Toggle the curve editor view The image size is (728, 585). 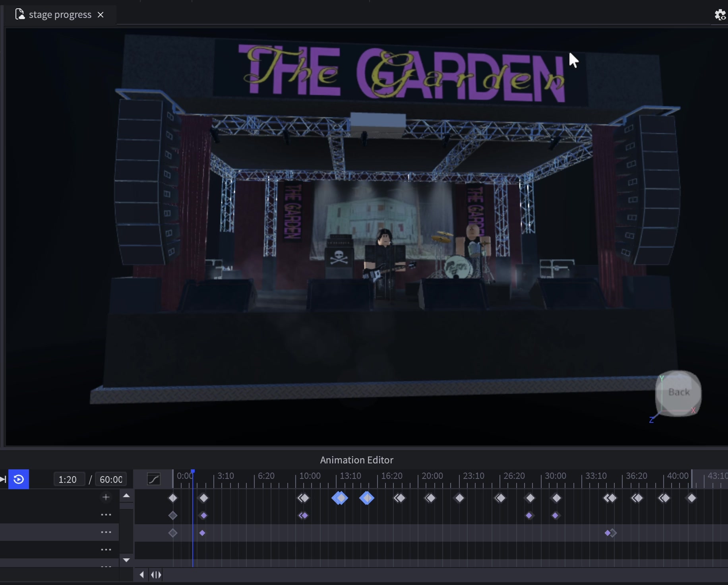154,479
